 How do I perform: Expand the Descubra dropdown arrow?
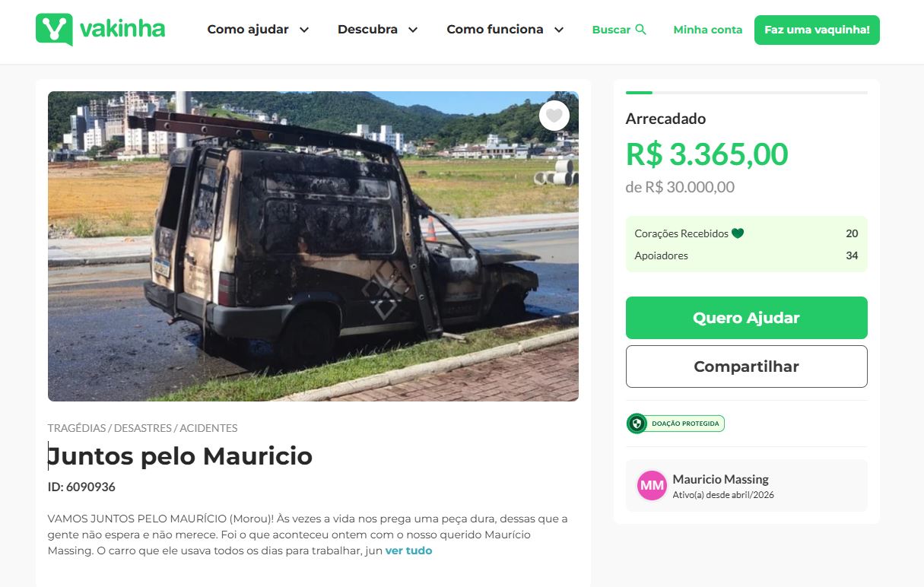click(x=413, y=30)
